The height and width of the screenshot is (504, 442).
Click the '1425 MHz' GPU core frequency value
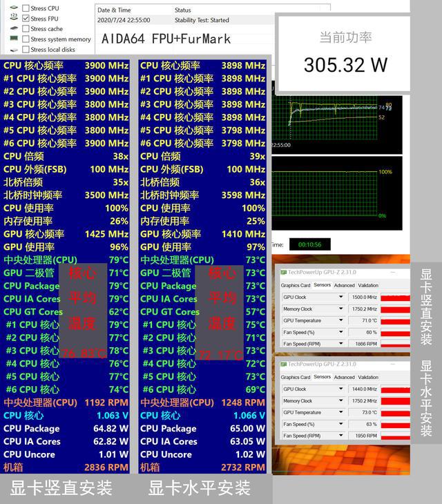tap(106, 234)
